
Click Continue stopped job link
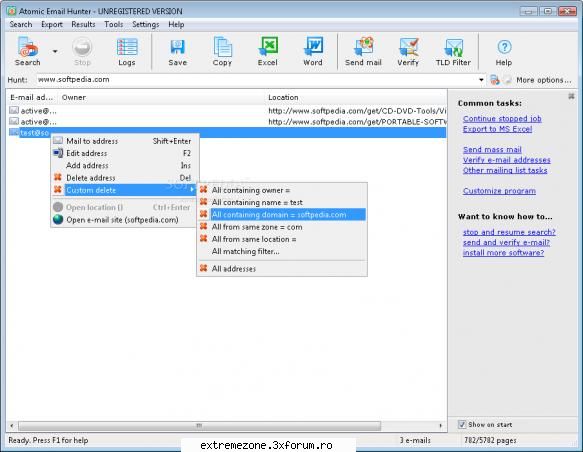tap(502, 119)
